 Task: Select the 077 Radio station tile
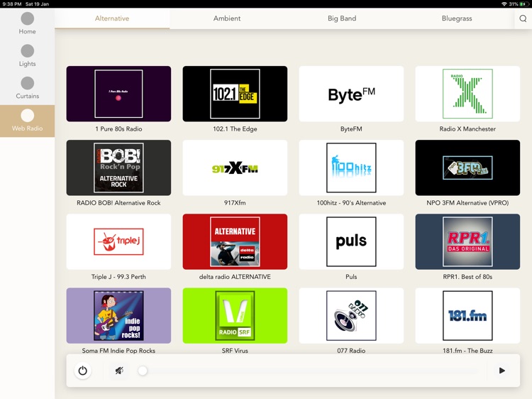pos(351,315)
